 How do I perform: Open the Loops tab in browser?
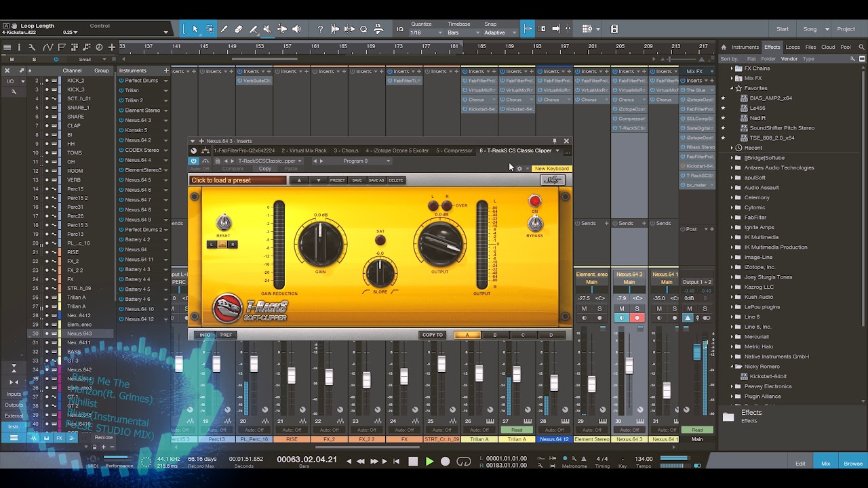[793, 47]
